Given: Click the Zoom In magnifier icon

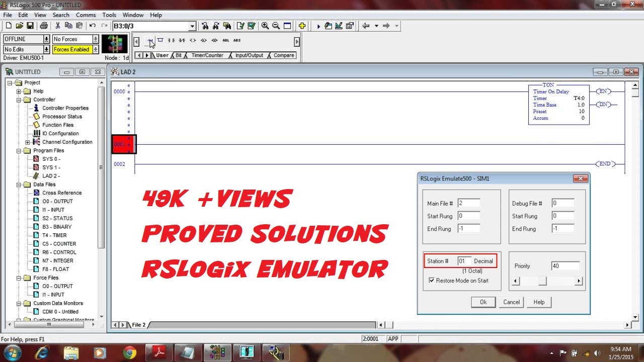Looking at the screenshot, I should (265, 26).
